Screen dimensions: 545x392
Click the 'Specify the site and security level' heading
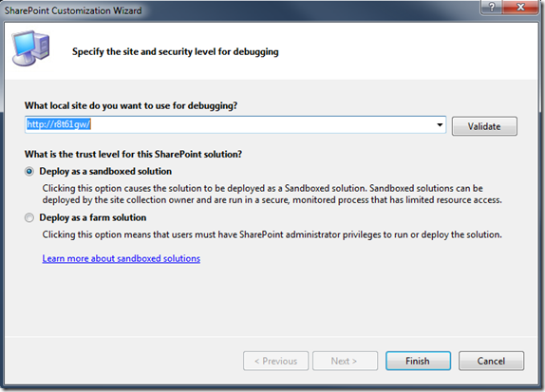click(176, 52)
